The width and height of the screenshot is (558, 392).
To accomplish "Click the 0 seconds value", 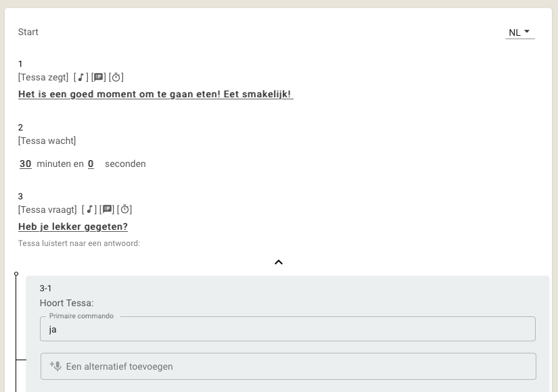I will (91, 164).
